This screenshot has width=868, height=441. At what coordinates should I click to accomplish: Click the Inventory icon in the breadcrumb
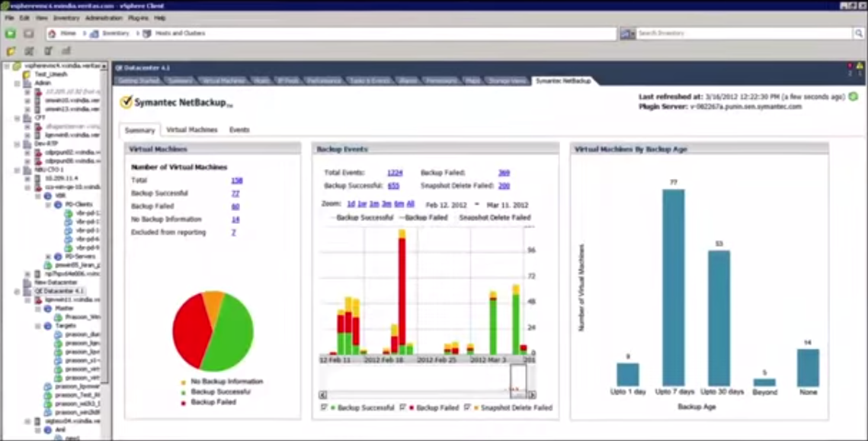[x=94, y=34]
